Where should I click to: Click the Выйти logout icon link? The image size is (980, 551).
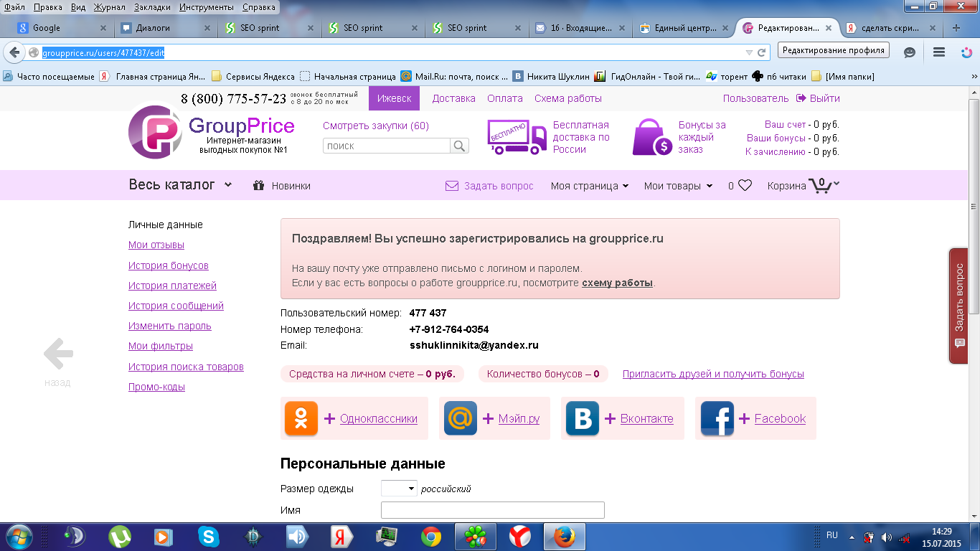click(818, 98)
